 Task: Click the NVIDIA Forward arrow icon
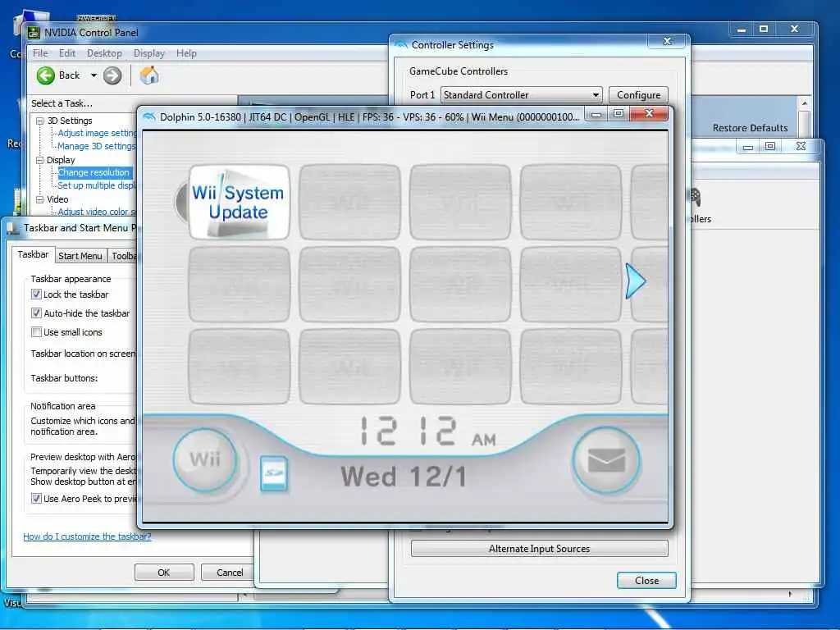point(112,75)
